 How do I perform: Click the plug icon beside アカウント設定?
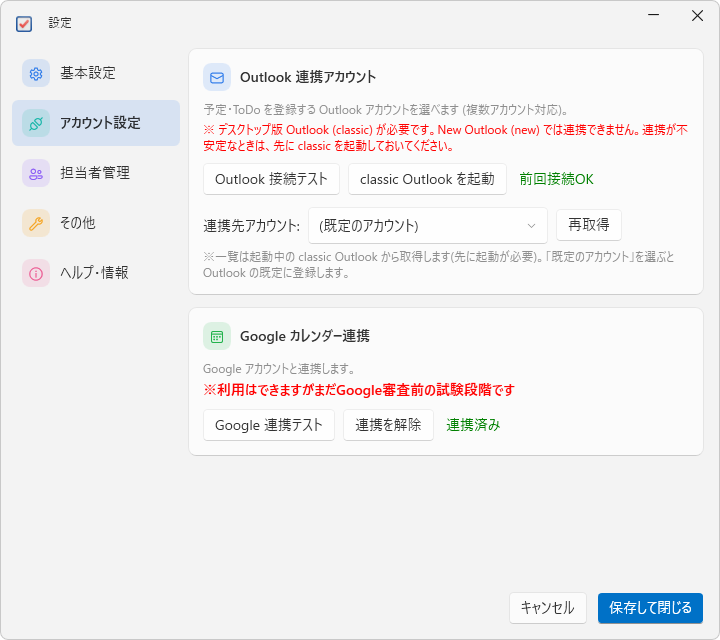pos(36,123)
